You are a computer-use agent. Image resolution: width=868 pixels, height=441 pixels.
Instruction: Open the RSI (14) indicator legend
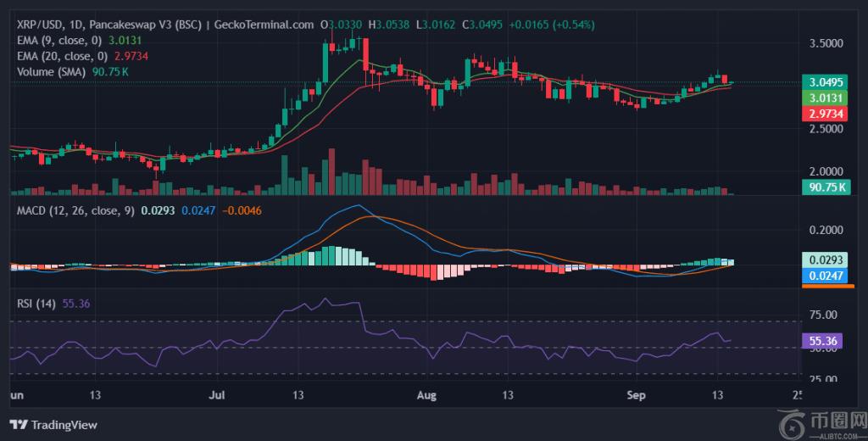[36, 304]
